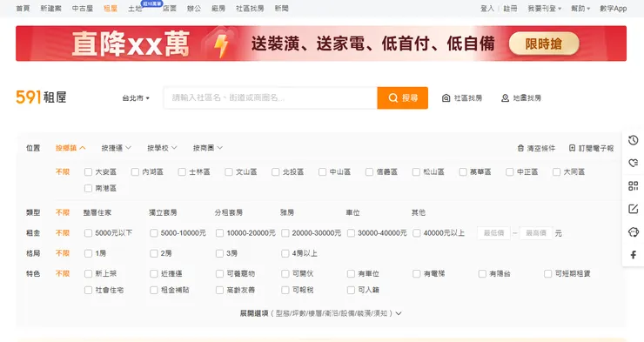Tick the 南港區 checkbox
This screenshot has width=644, height=342.
tap(88, 189)
